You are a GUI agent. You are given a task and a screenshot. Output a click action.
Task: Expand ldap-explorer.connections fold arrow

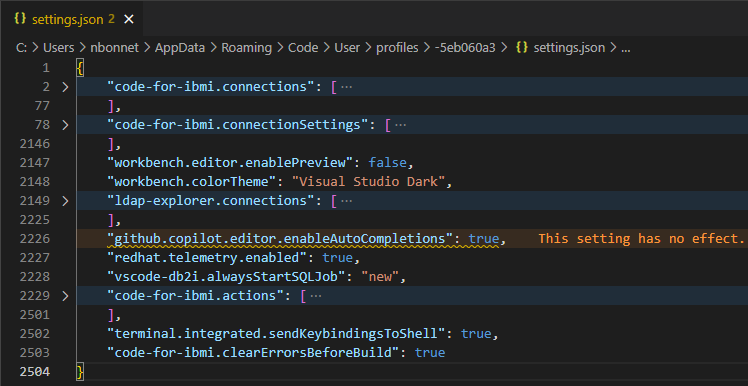[65, 201]
